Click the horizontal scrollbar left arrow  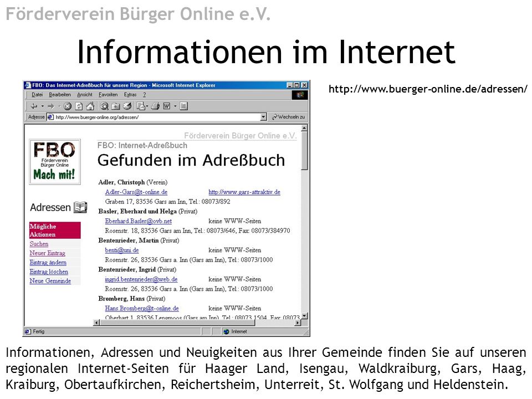(x=96, y=323)
